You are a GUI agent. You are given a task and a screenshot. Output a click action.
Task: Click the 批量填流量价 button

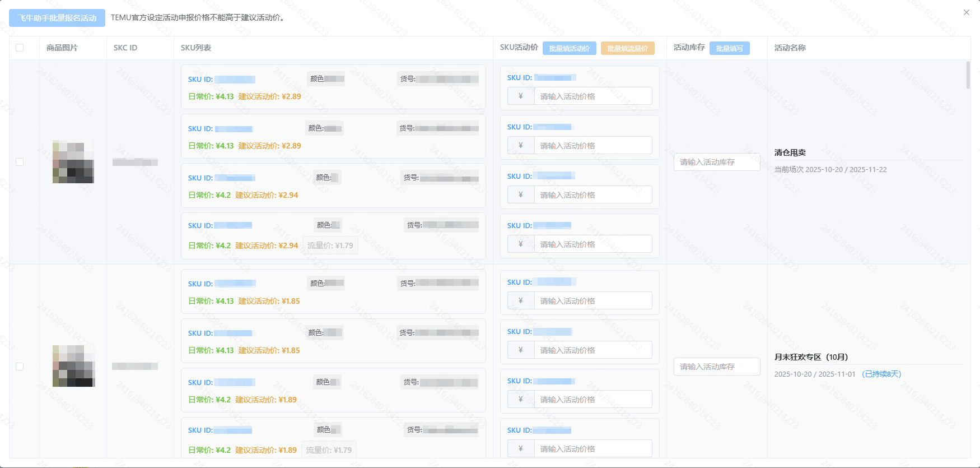[627, 48]
